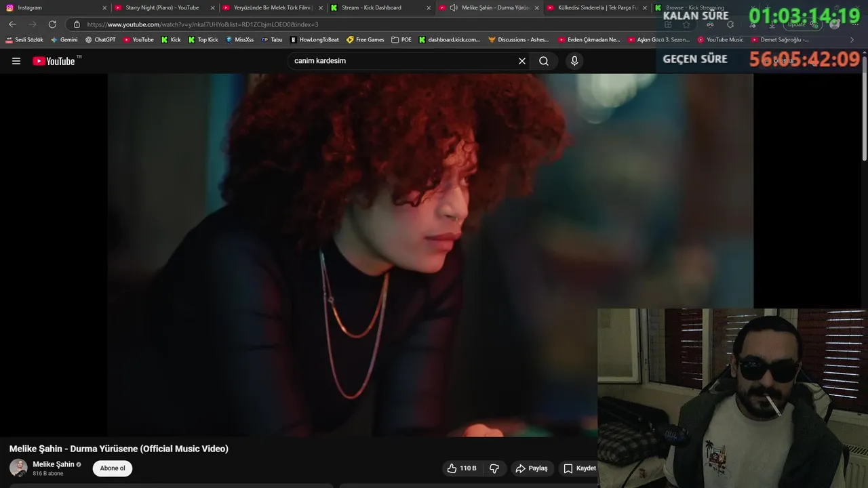
Task: Click the video title text
Action: 119,449
